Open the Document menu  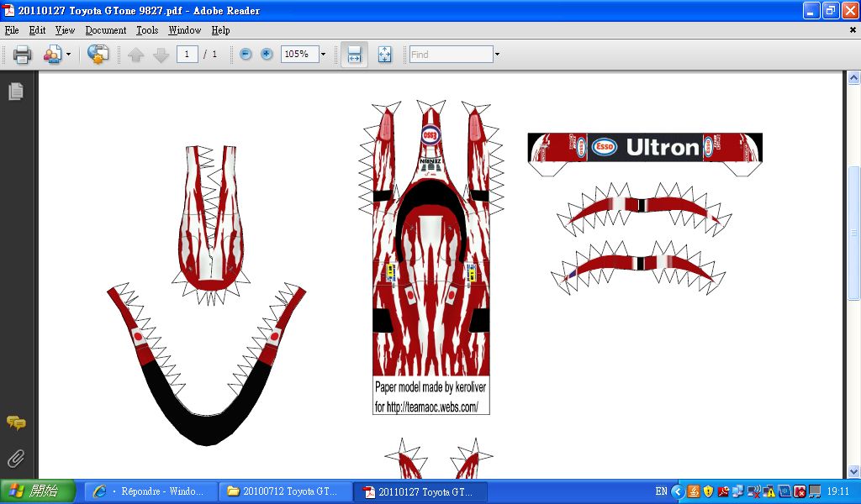(x=105, y=30)
